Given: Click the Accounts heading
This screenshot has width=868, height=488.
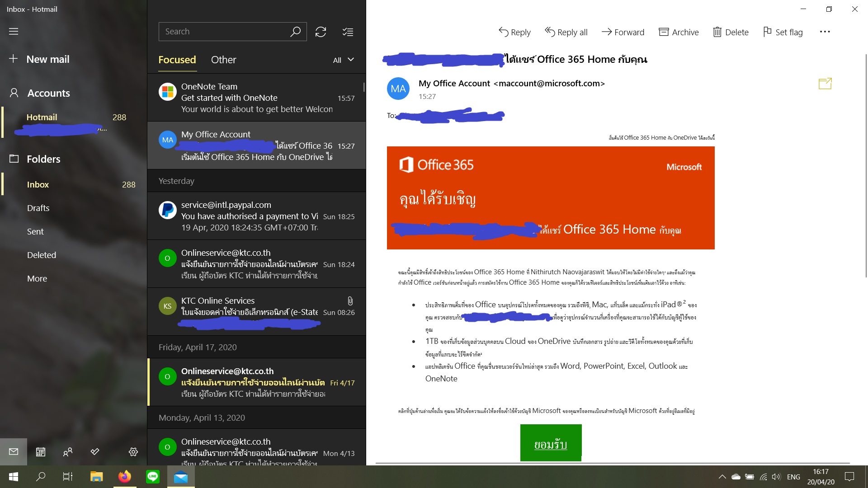Looking at the screenshot, I should click(x=49, y=93).
